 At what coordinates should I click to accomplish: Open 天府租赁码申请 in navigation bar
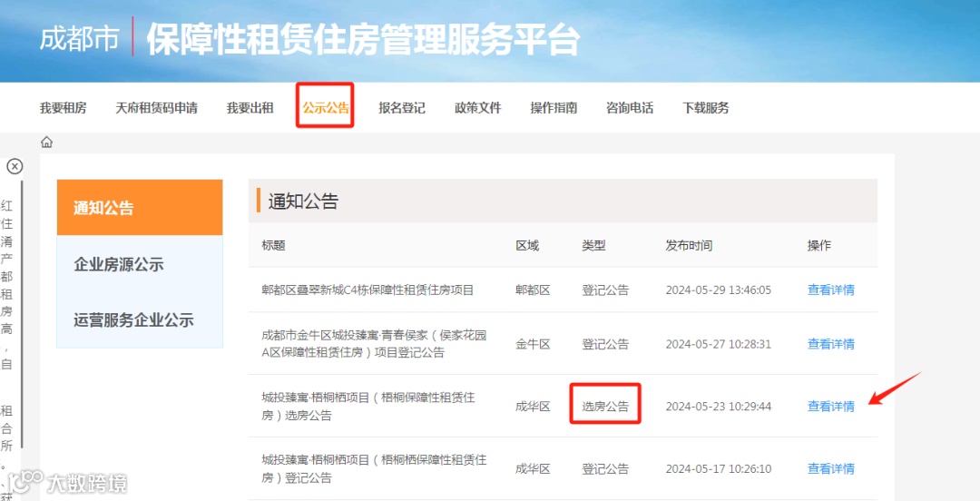coord(156,108)
